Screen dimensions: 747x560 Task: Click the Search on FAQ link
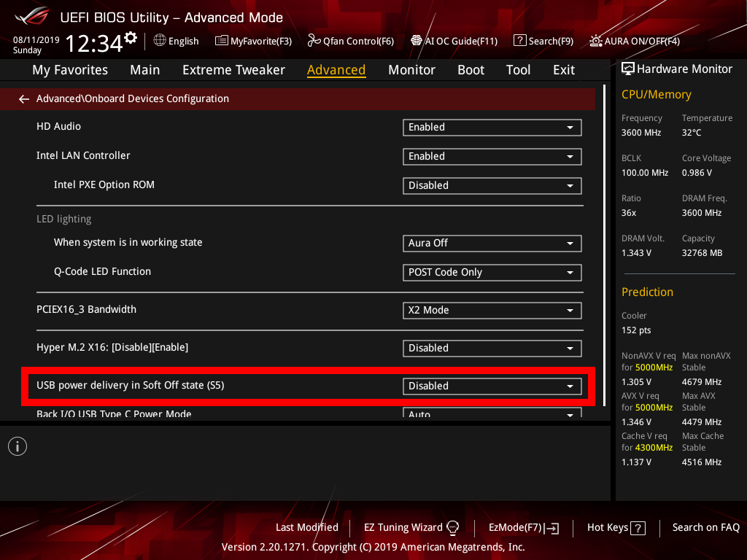[x=706, y=528]
